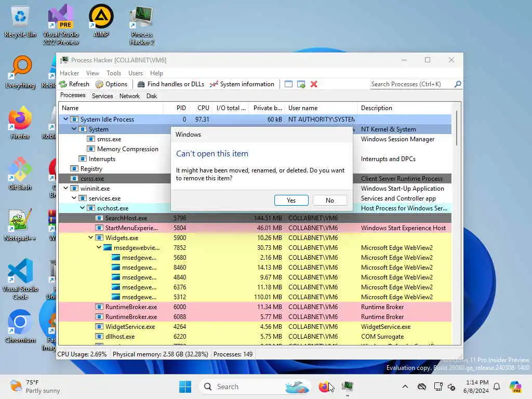Collapse the services.exe tree node
Screen dimensions: 532x399
[x=74, y=198]
